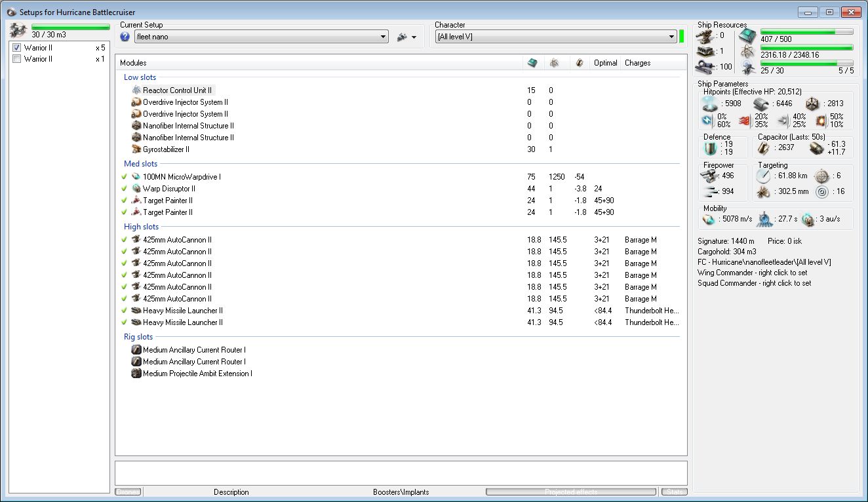Click the EM resistance icon showing 0% and 60%
868x502 pixels.
click(706, 121)
